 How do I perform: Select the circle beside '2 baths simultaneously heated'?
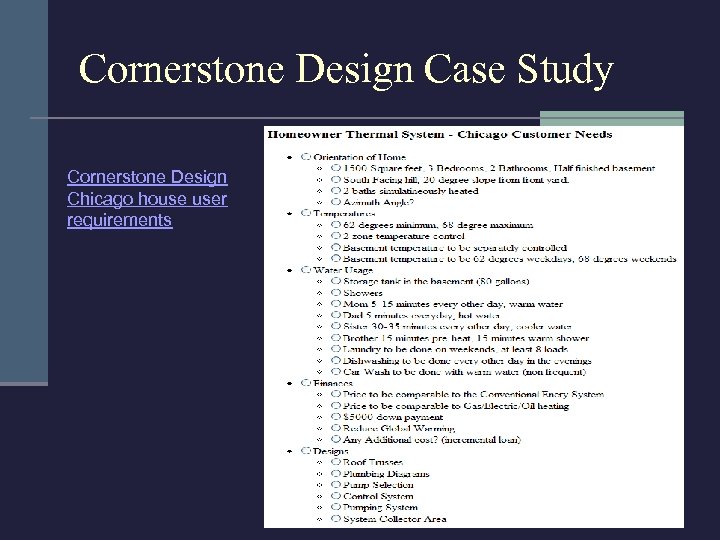tap(336, 191)
